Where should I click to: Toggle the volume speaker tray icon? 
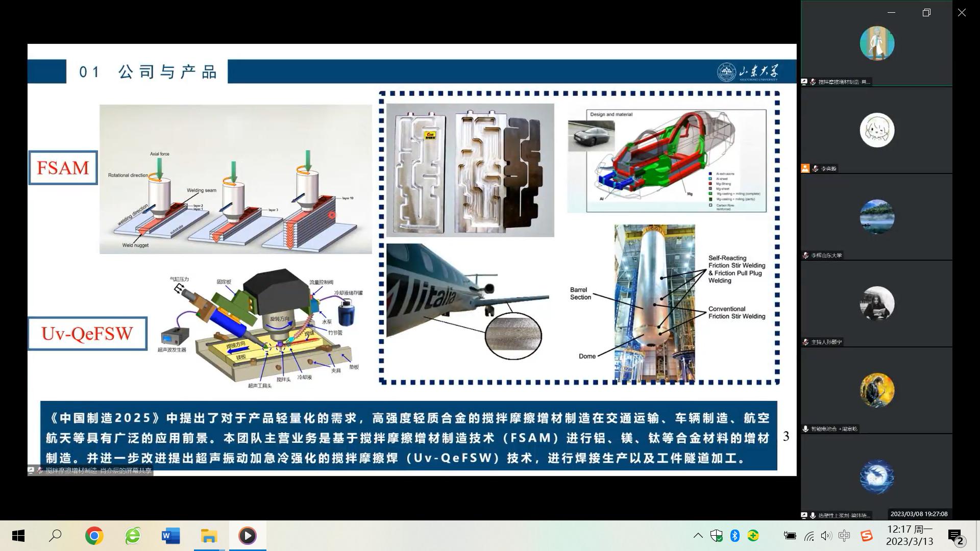pyautogui.click(x=826, y=536)
